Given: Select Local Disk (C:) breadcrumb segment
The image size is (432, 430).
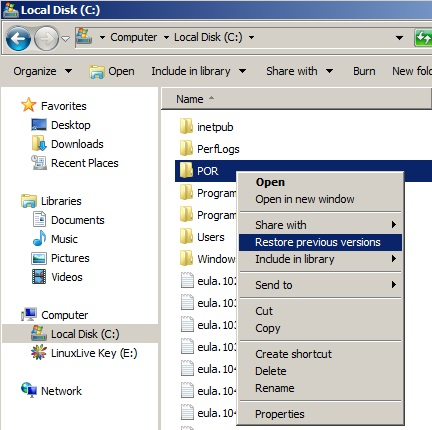Looking at the screenshot, I should pos(208,37).
